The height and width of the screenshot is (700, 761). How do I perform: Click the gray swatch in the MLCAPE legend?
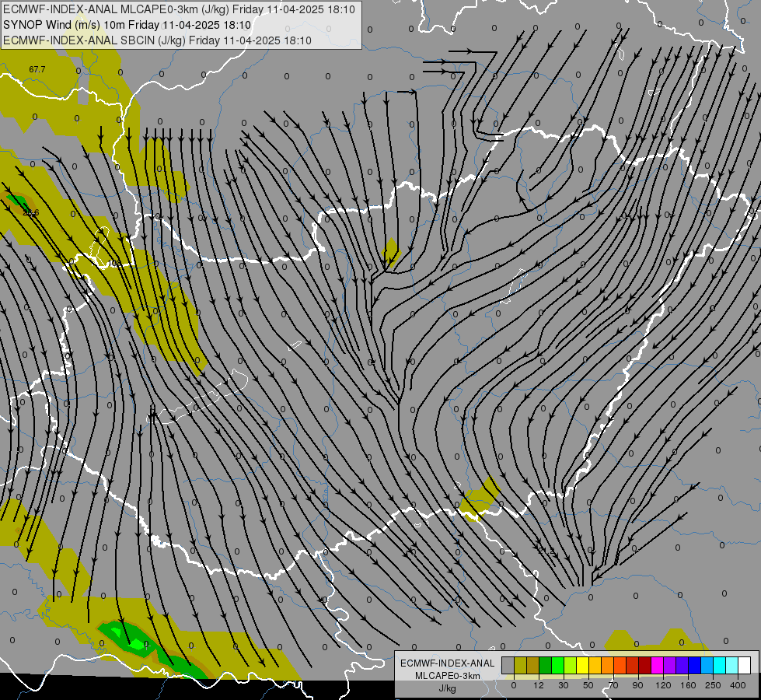pyautogui.click(x=508, y=665)
